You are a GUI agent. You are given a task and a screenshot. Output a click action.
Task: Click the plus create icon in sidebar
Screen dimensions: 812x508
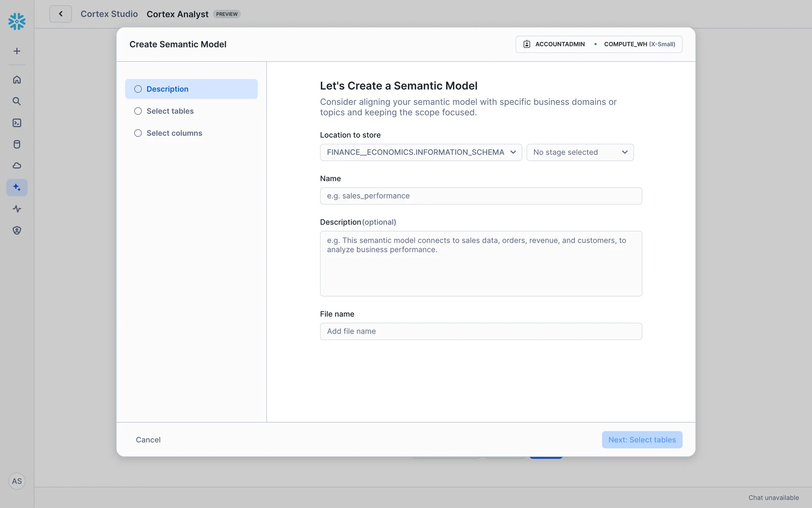tap(17, 51)
